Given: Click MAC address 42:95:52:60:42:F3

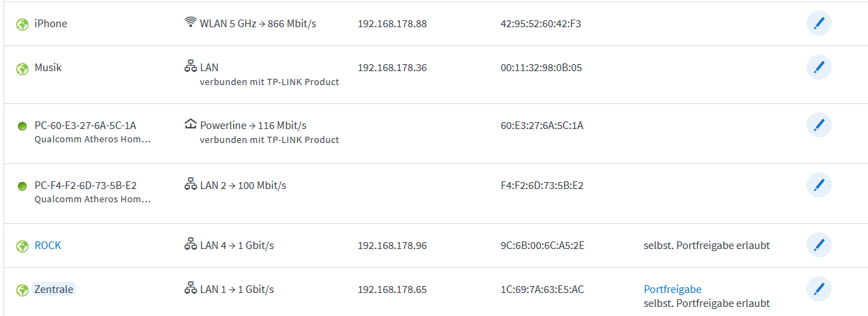Looking at the screenshot, I should point(540,24).
